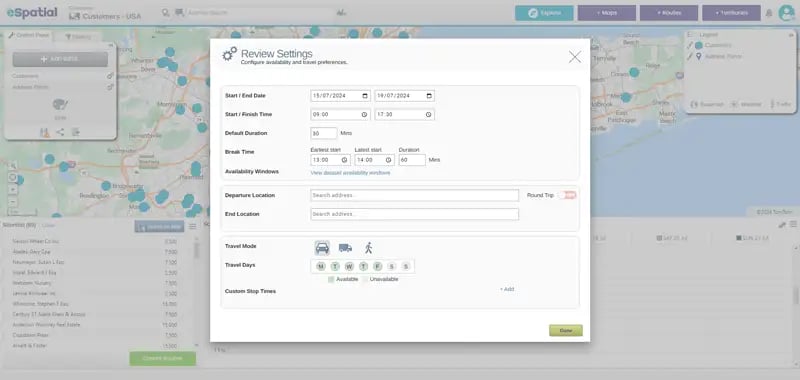Click the Add data button
800x380 pixels.
pyautogui.click(x=60, y=59)
